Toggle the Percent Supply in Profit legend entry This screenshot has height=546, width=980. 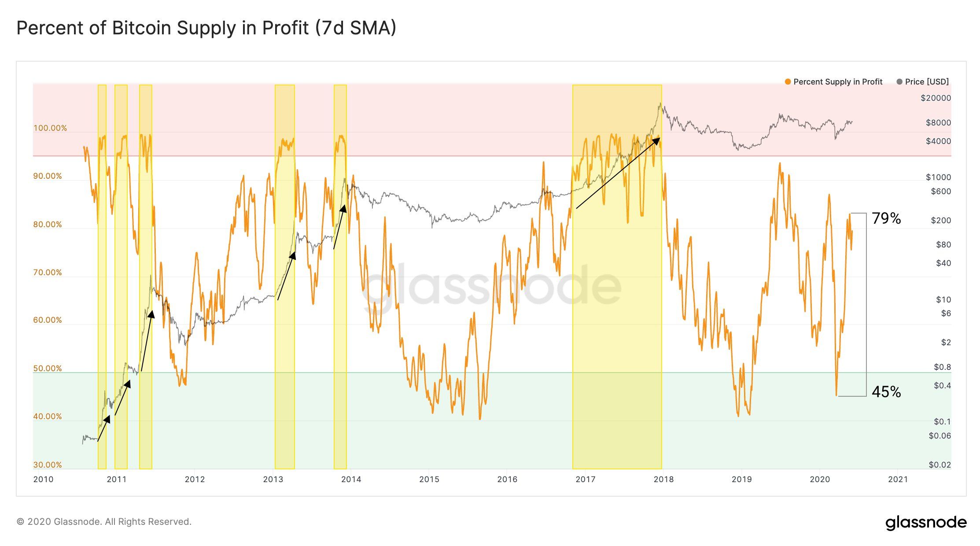tap(834, 82)
